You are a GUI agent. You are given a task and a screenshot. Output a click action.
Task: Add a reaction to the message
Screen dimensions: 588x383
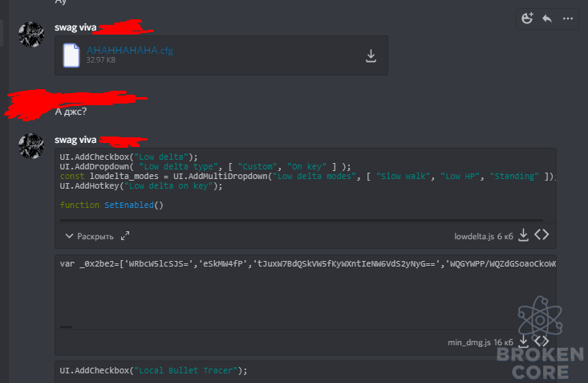527,18
